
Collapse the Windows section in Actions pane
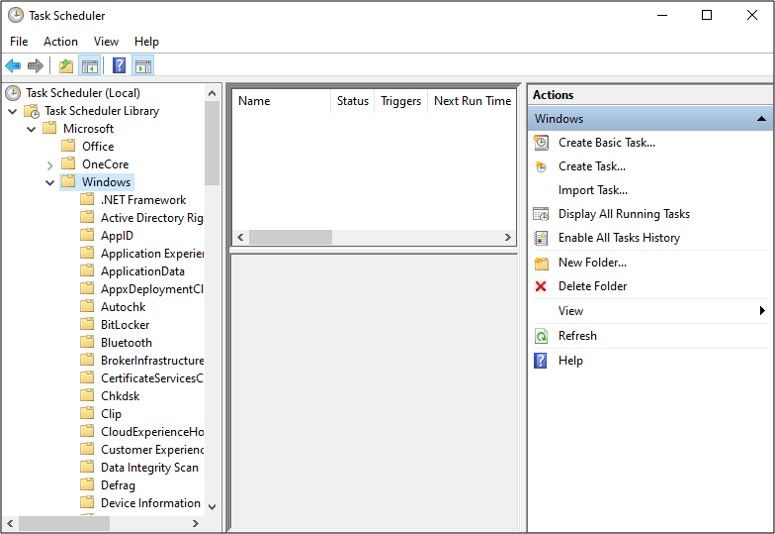(x=761, y=119)
